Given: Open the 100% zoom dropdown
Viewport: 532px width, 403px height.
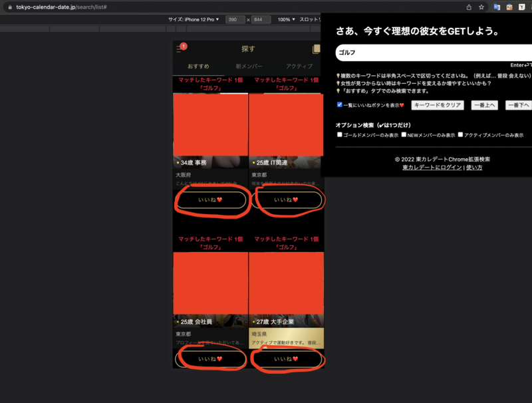Looking at the screenshot, I should click(287, 19).
